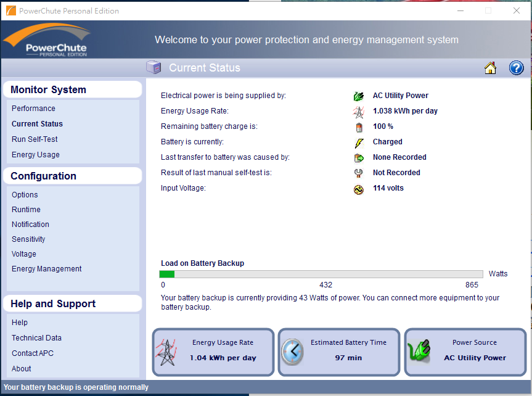Click the '114 volts' value
The width and height of the screenshot is (532, 396).
[388, 188]
